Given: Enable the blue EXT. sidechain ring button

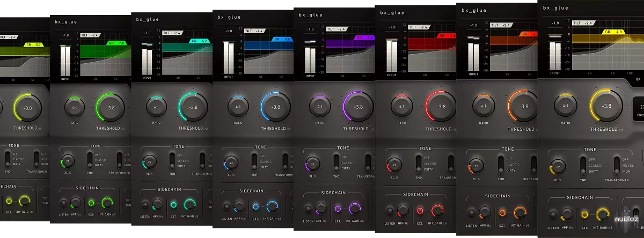Looking at the screenshot, I should tap(256, 206).
